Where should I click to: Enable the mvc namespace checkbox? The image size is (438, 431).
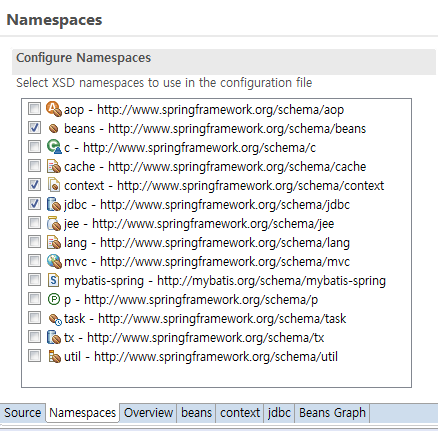(x=34, y=261)
